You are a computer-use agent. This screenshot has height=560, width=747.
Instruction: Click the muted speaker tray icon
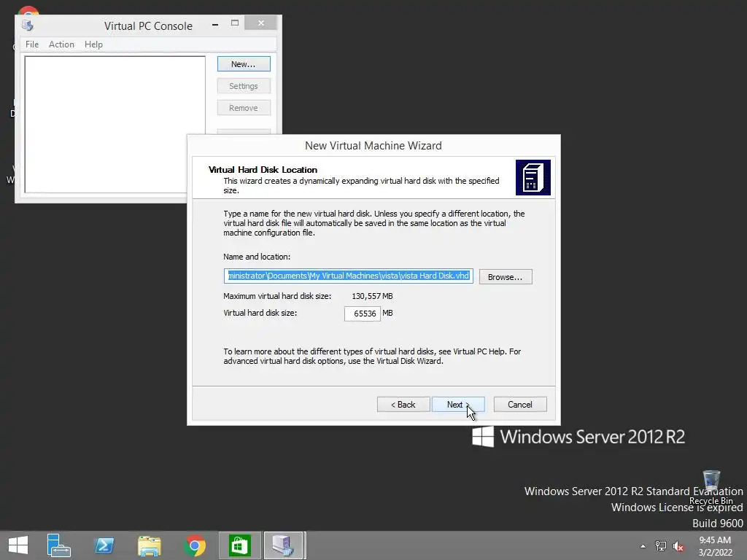click(678, 545)
